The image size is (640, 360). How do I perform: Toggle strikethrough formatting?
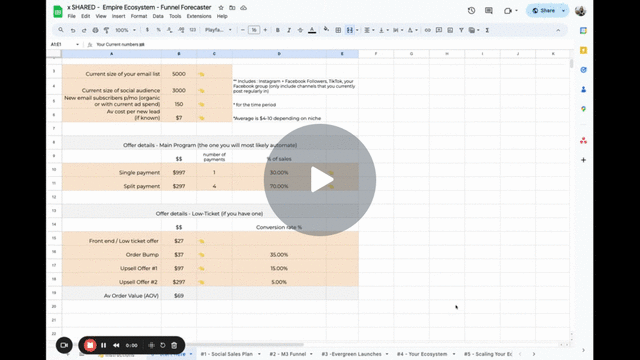click(300, 30)
